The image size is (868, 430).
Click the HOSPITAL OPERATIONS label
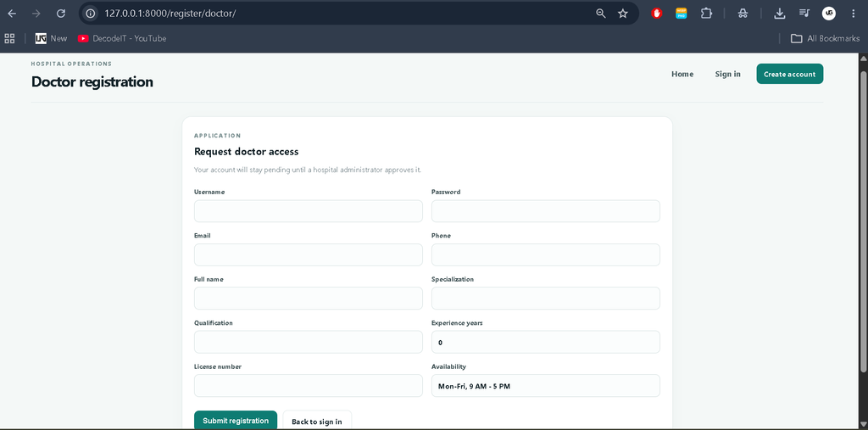(x=71, y=64)
